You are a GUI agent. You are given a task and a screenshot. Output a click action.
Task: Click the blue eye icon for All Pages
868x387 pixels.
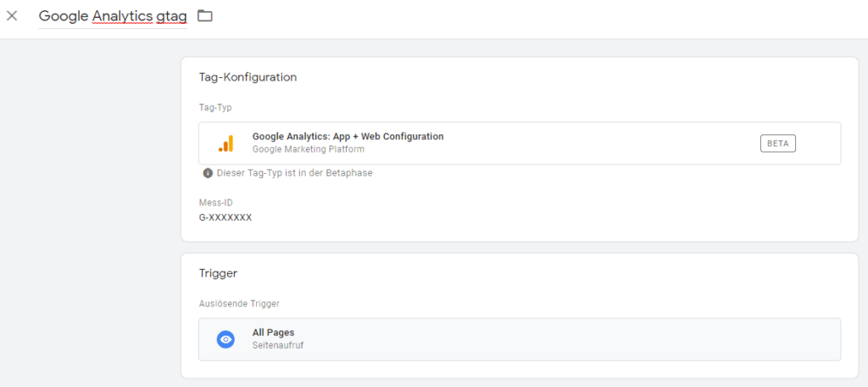click(x=225, y=339)
